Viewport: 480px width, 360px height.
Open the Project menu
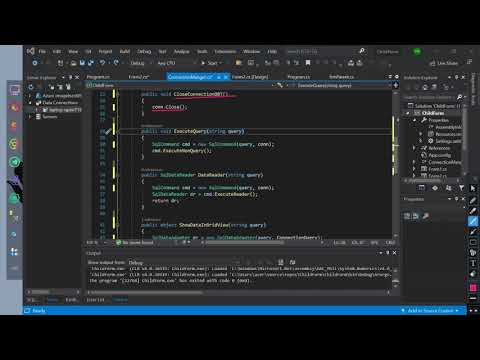tap(105, 51)
